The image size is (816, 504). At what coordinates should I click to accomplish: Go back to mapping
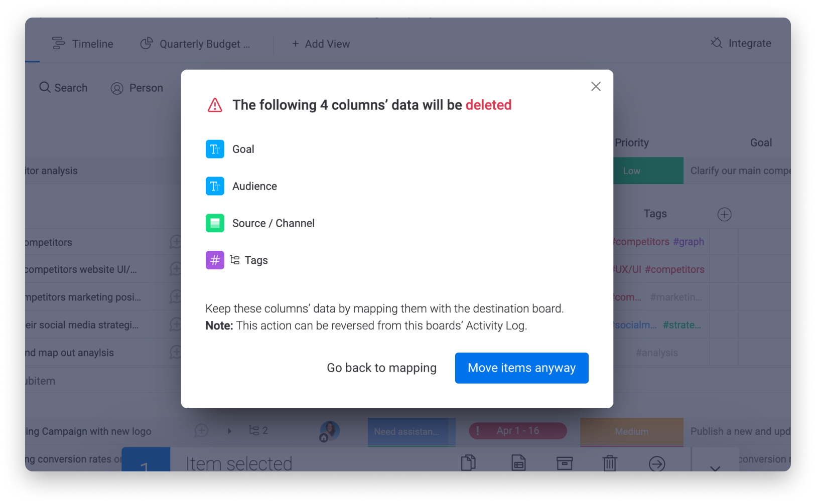click(x=381, y=368)
